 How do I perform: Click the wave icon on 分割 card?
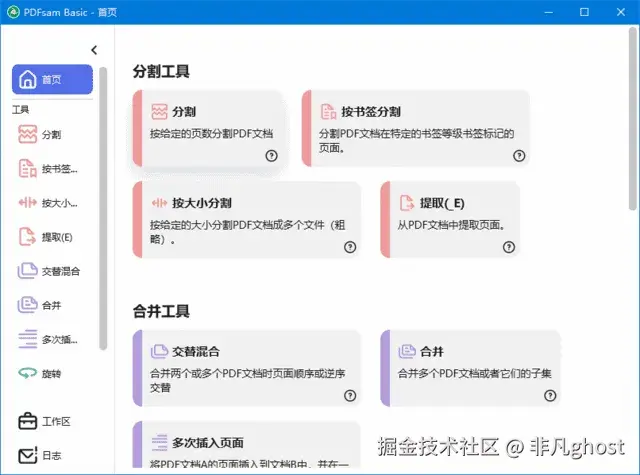[159, 111]
